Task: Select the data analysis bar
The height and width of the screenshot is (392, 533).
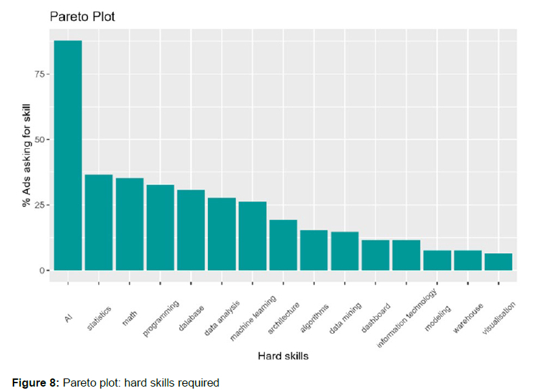Action: (221, 234)
